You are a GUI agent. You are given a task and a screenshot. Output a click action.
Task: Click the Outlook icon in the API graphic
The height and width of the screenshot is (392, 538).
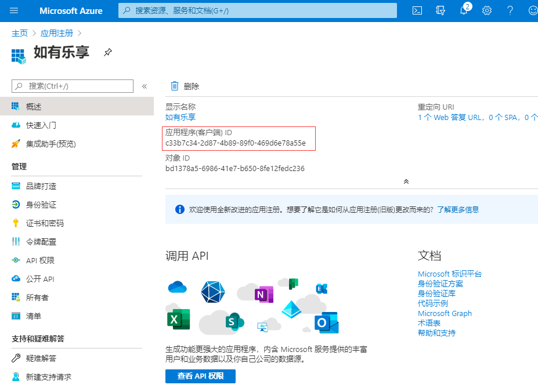click(x=326, y=323)
